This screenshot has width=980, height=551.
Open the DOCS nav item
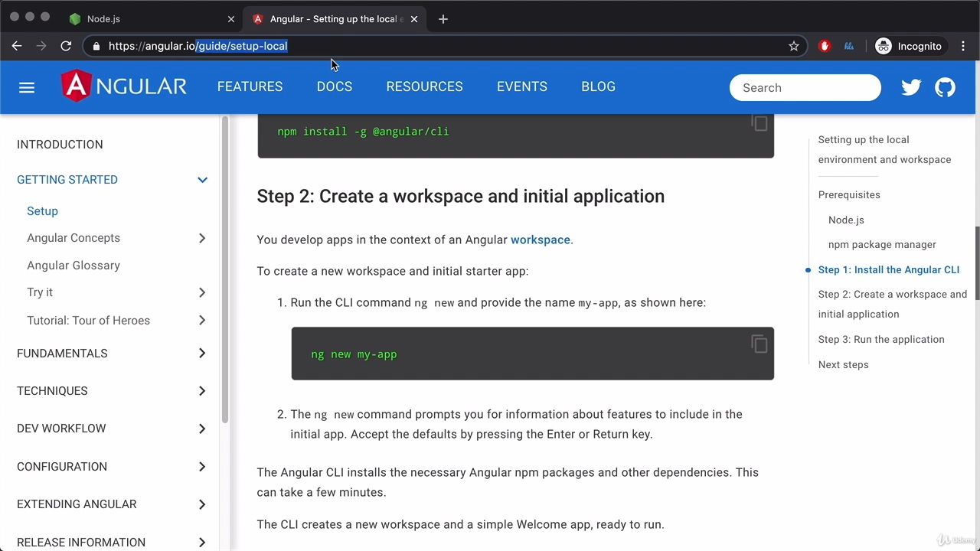[335, 86]
